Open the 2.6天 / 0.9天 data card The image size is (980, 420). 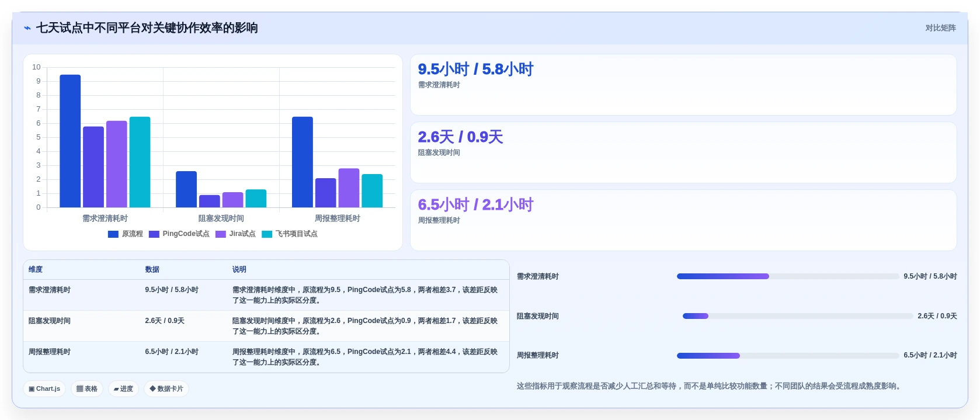pyautogui.click(x=683, y=152)
